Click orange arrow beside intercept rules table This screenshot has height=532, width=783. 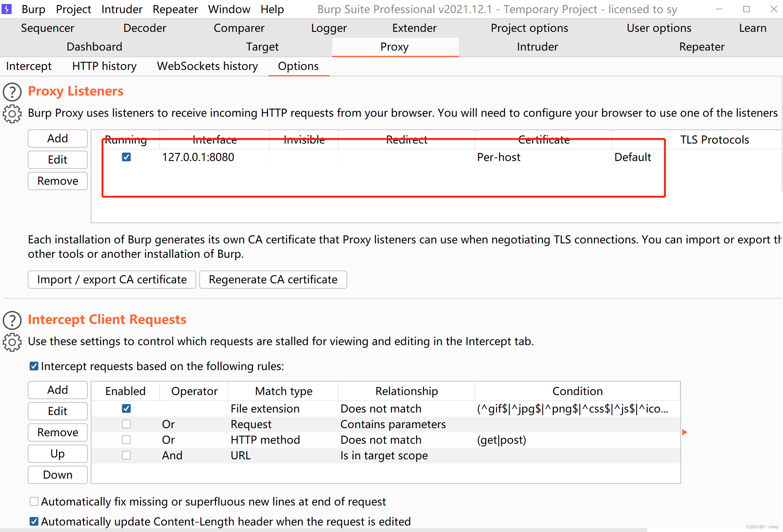pyautogui.click(x=684, y=432)
